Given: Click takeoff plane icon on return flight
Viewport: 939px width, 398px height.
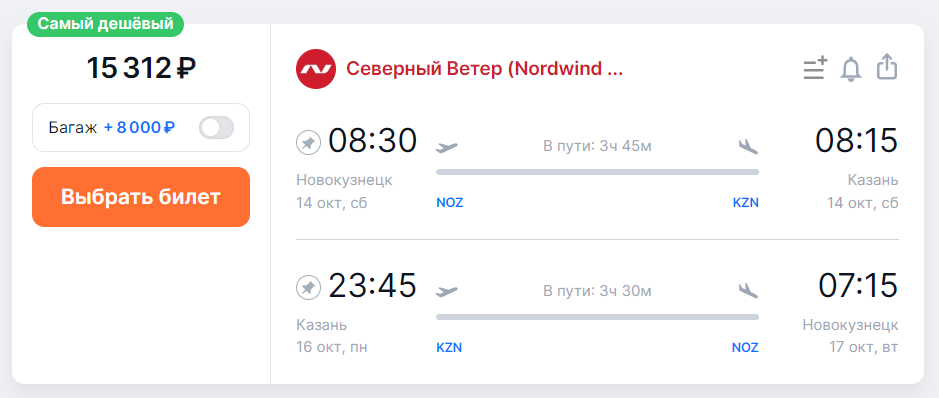Looking at the screenshot, I should (x=447, y=291).
